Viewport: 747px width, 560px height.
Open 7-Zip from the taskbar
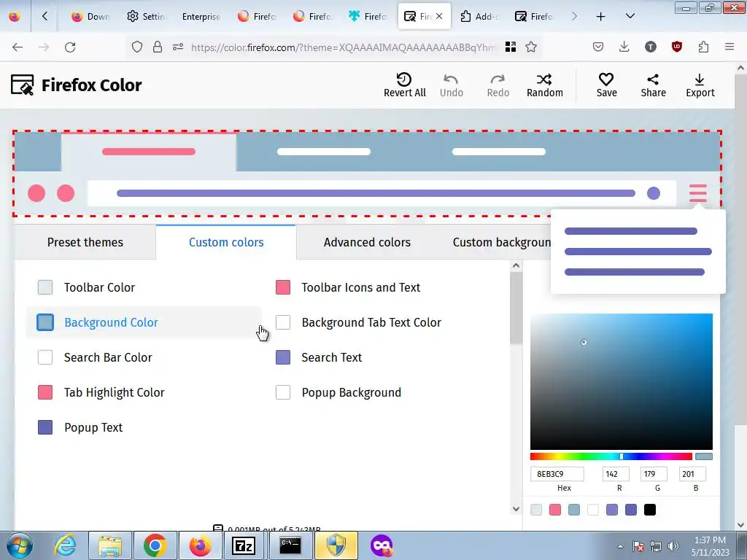pyautogui.click(x=244, y=545)
